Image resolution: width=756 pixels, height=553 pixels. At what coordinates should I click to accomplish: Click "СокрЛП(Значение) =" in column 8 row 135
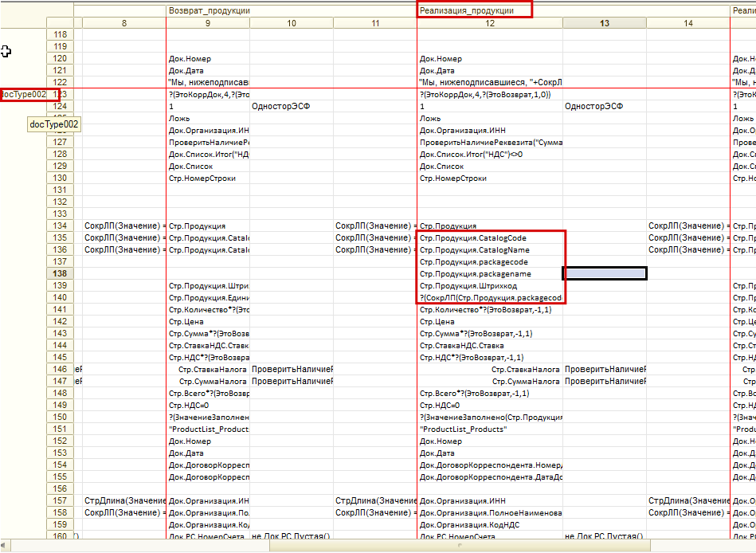(x=124, y=237)
